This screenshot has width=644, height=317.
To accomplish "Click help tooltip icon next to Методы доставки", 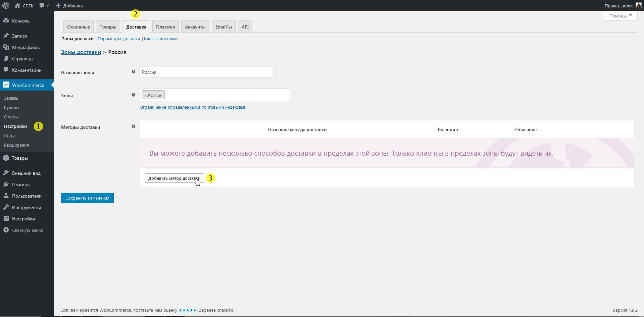I will pos(133,126).
